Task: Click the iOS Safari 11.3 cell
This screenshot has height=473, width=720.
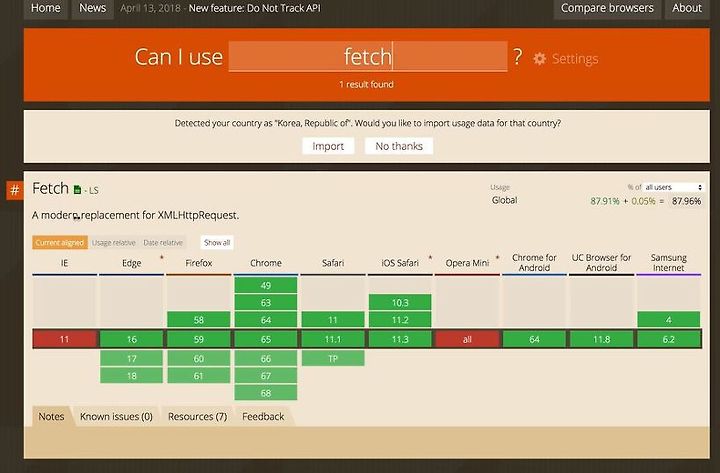Action: (x=400, y=339)
